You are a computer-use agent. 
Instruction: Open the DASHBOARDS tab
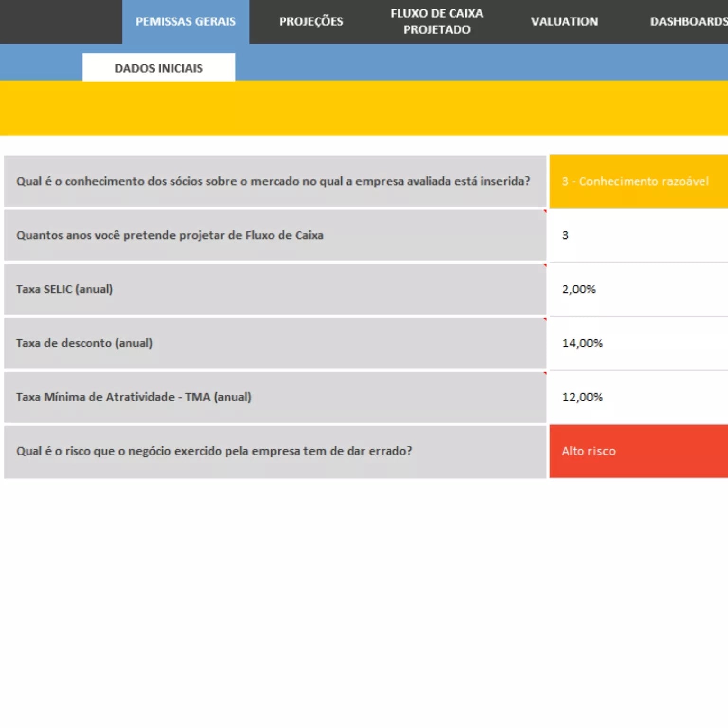(688, 22)
